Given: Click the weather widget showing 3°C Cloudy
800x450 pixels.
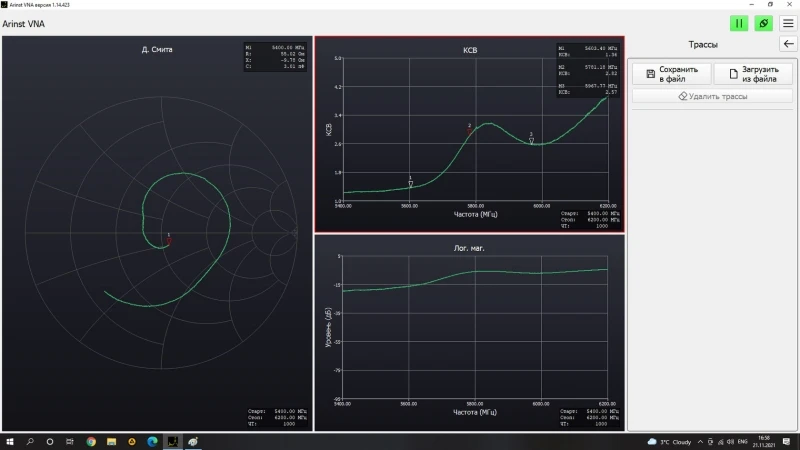Looking at the screenshot, I should pyautogui.click(x=669, y=442).
